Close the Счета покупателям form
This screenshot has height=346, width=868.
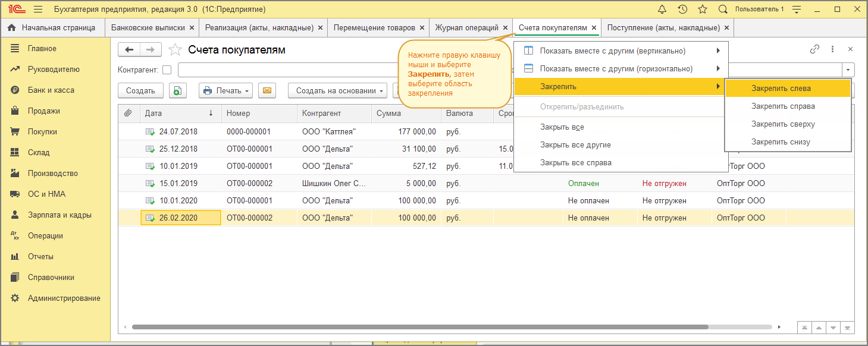tap(850, 49)
